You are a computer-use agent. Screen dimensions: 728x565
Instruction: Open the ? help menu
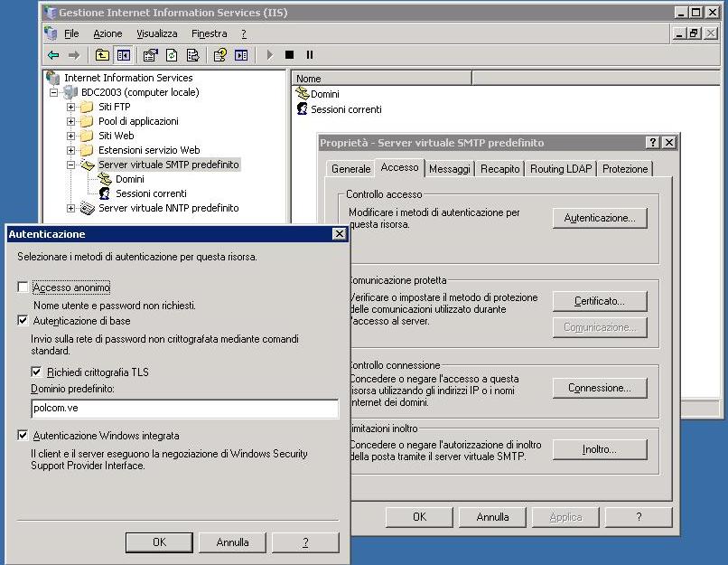pos(244,33)
